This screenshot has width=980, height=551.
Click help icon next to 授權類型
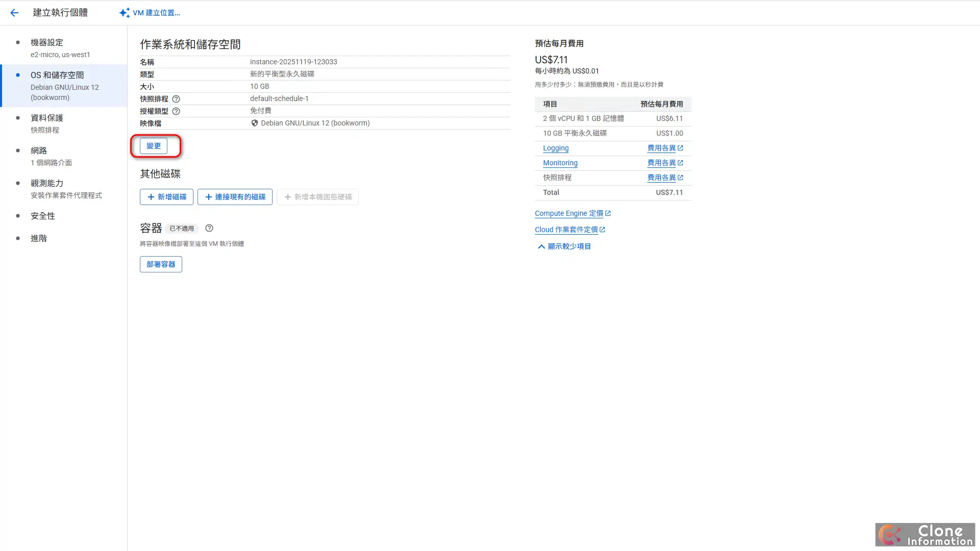click(176, 111)
